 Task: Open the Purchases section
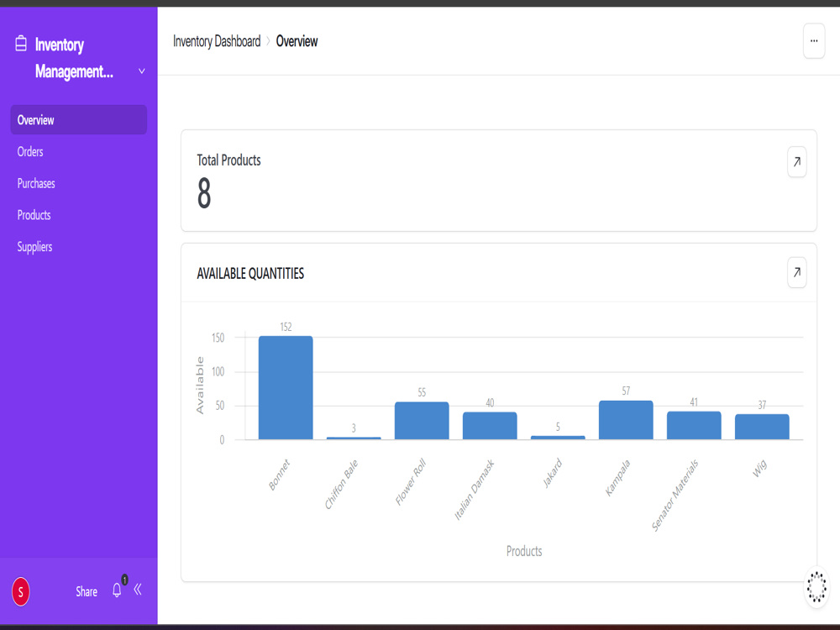36,183
